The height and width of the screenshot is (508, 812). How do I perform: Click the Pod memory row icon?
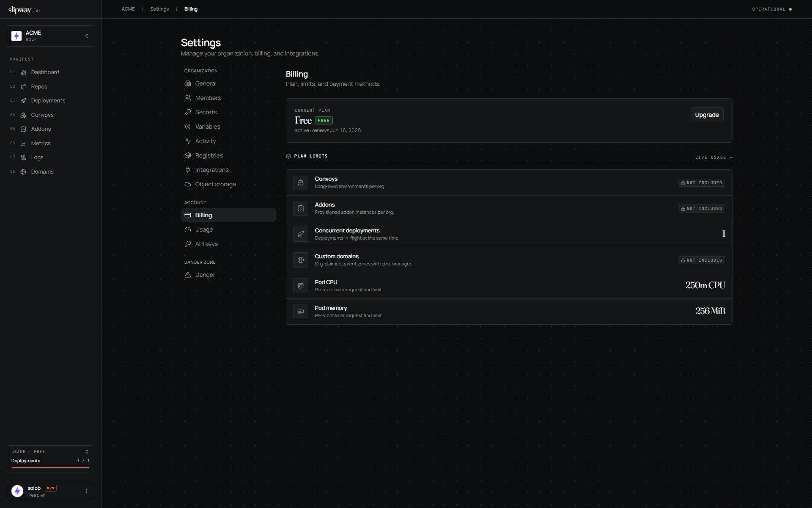301,312
